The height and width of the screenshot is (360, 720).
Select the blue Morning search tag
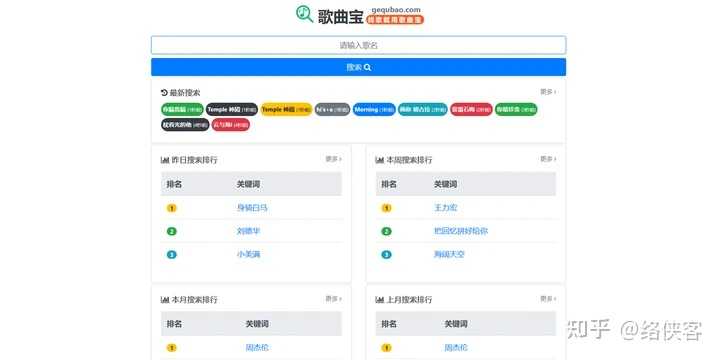coord(374,109)
